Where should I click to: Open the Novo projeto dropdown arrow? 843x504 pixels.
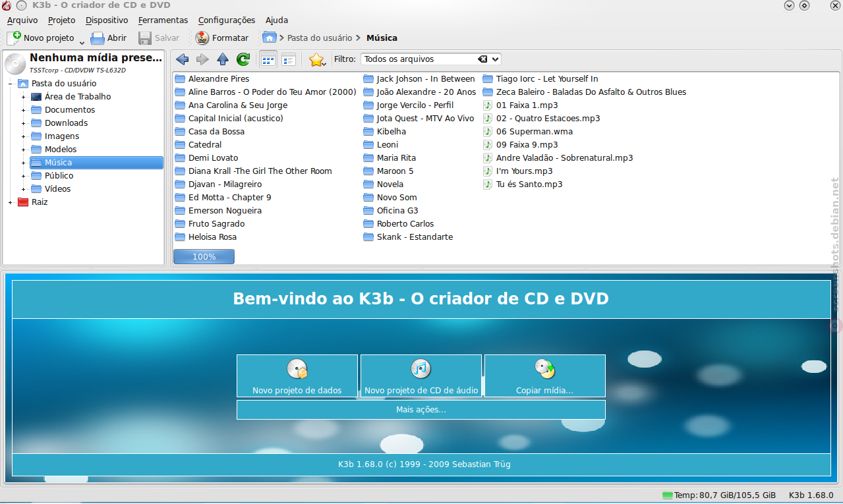(x=82, y=42)
